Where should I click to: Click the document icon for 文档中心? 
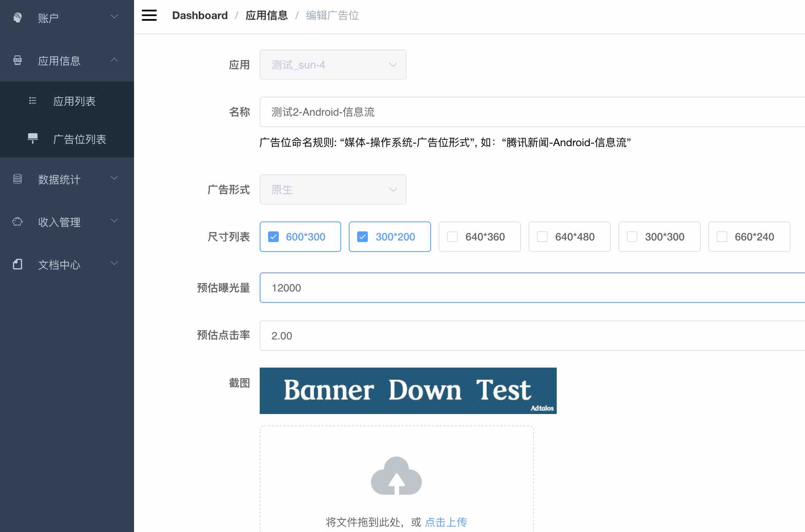18,264
